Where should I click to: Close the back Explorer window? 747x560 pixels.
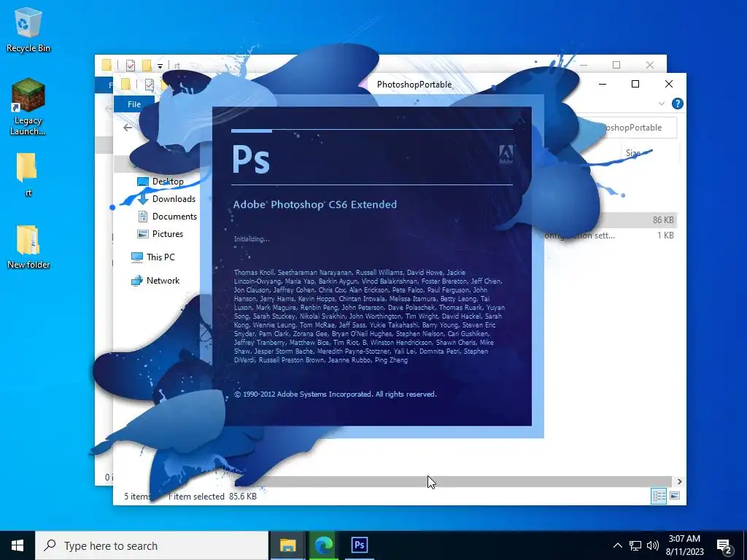(650, 65)
